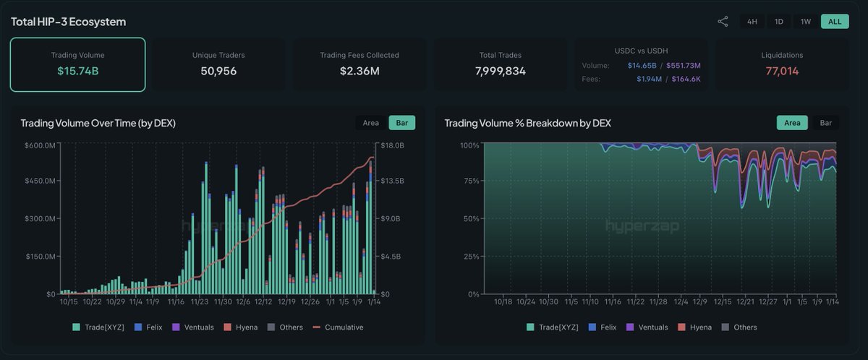Click the 11/23 date on the Volume Over Time chart
Image resolution: width=868 pixels, height=360 pixels.
click(200, 301)
